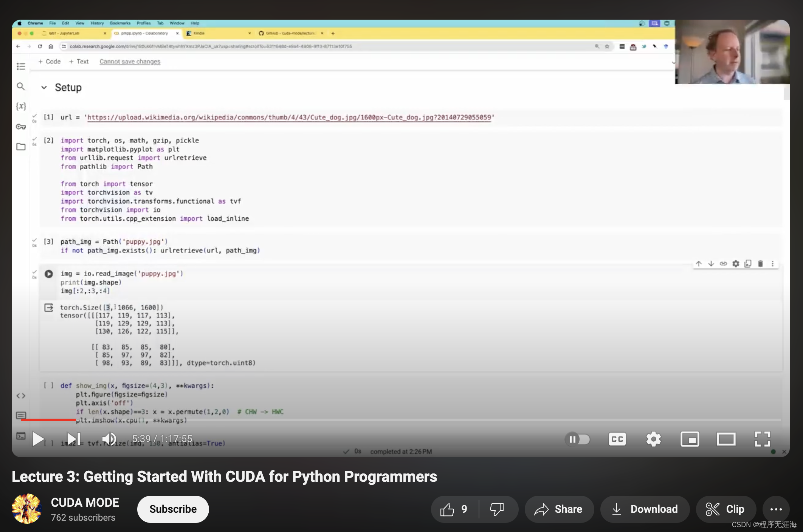Click the run cell button for cell [4]

48,273
